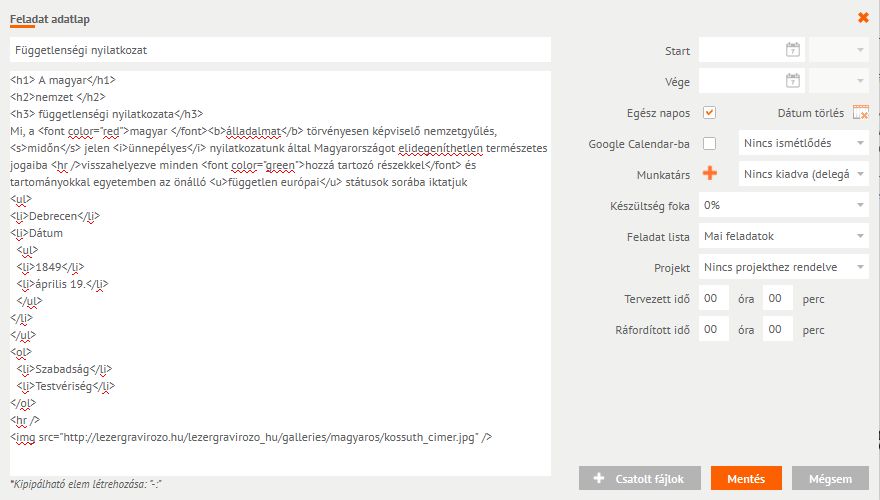Click the '<li>1849</li>' line
Viewport: 880px width, 500px height.
(x=50, y=267)
